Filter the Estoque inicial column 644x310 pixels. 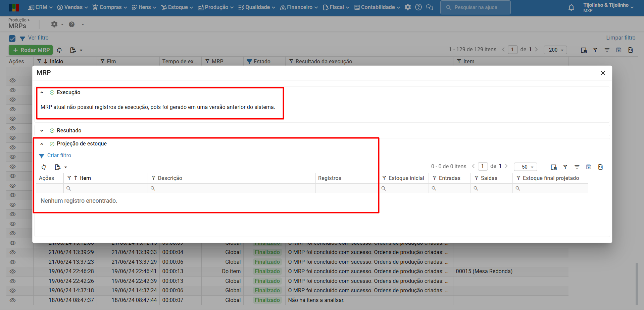384,178
